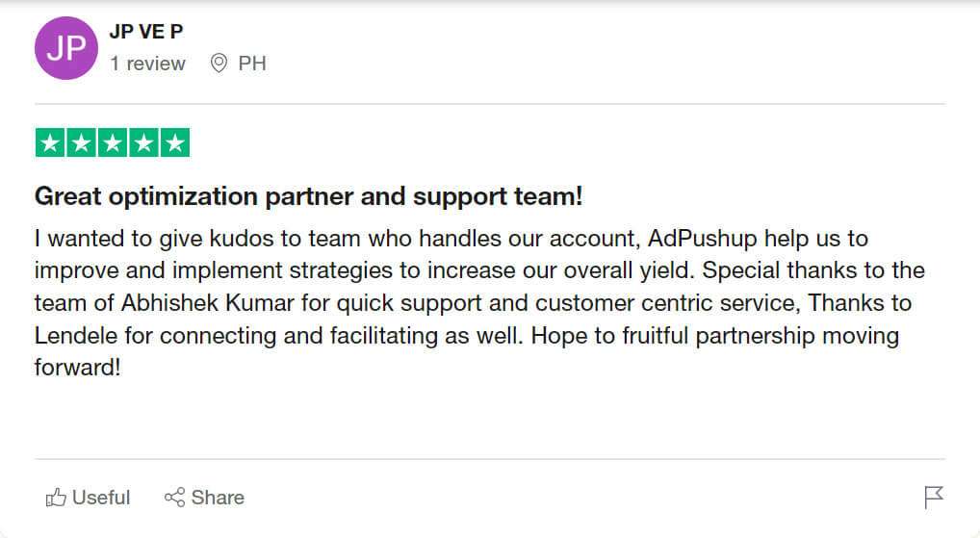Click the first green rating star
Screen dimensions: 980x538
pyautogui.click(x=51, y=143)
